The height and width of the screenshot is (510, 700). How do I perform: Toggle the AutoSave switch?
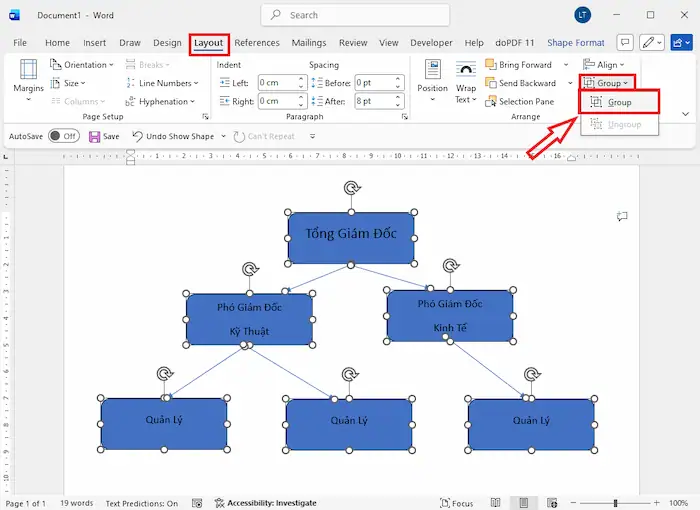tap(63, 136)
